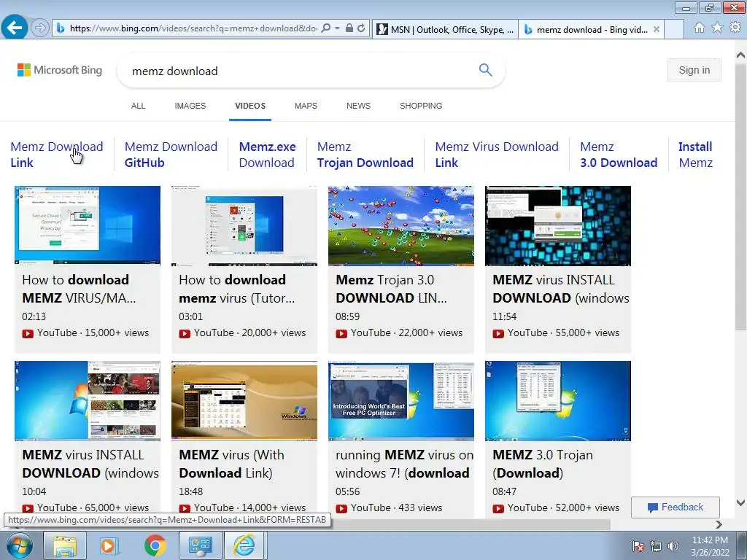The image size is (747, 560).
Task: Click the page scroll up arrow
Action: click(740, 55)
